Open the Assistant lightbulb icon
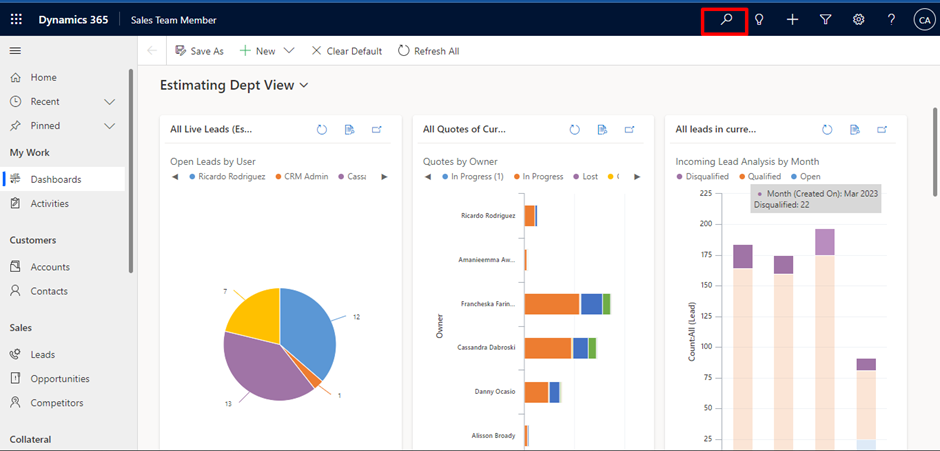Screen dimensions: 940x451 [x=759, y=20]
